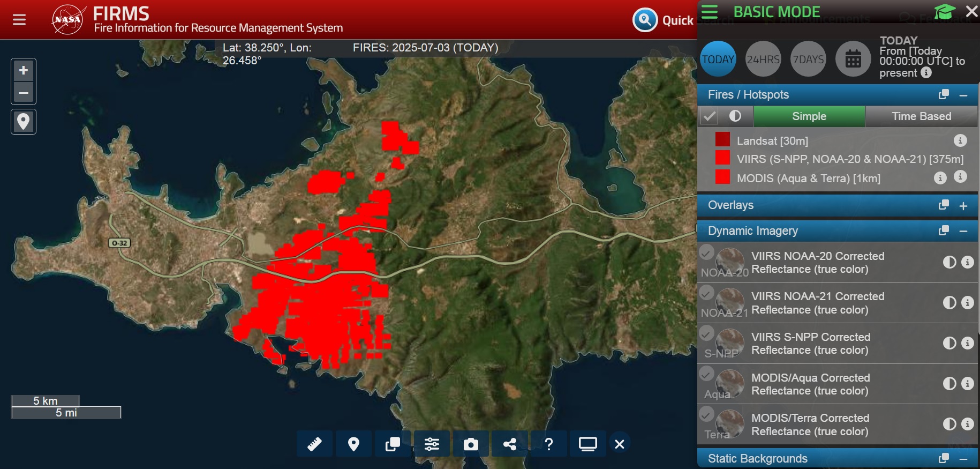Image resolution: width=980 pixels, height=469 pixels.
Task: Show info for MODIS/Aqua reflectance
Action: pyautogui.click(x=967, y=384)
